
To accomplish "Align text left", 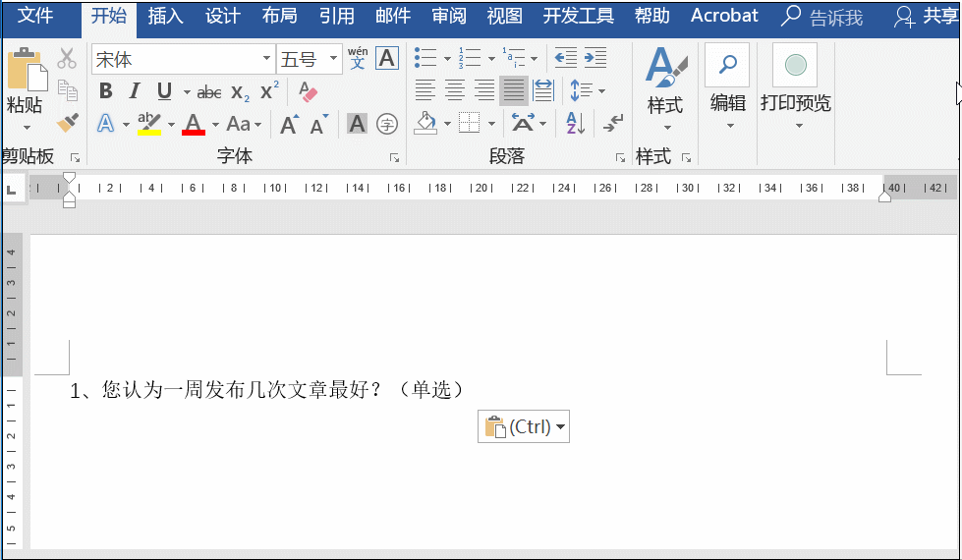I will pos(425,90).
